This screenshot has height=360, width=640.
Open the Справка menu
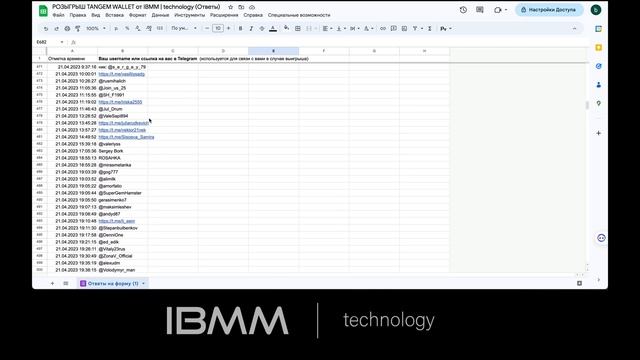253,15
